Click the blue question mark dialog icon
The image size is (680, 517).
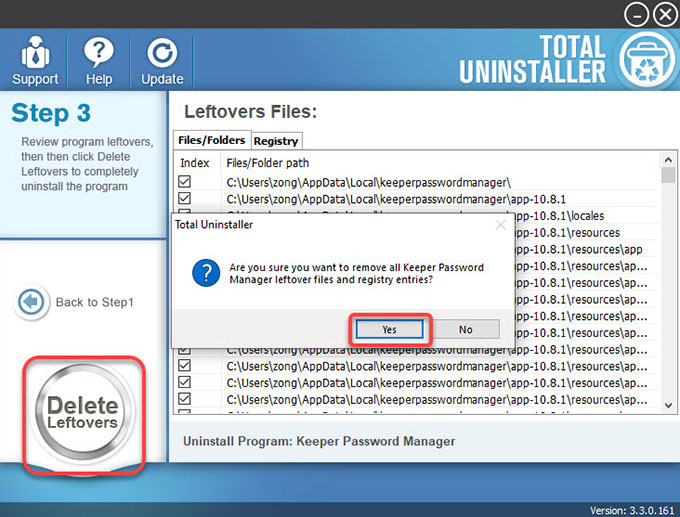[x=206, y=273]
